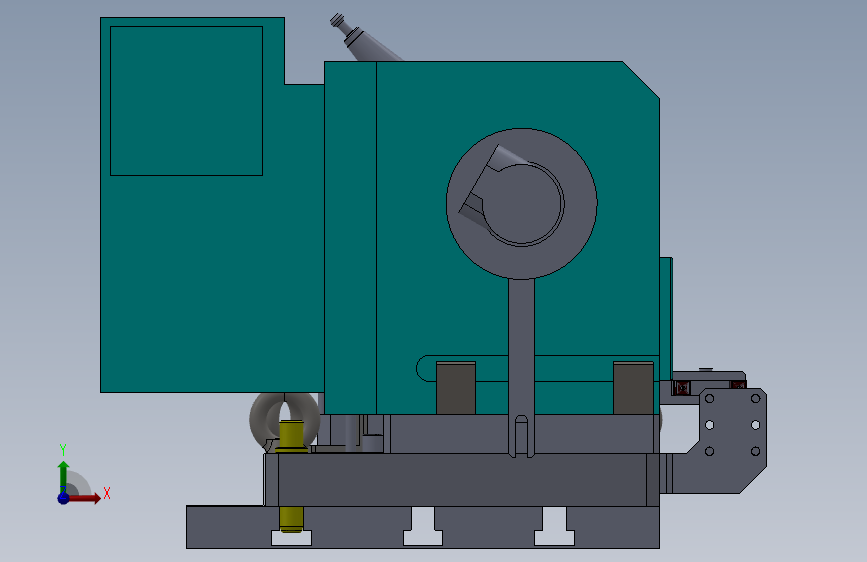Select the yellow bolt end in the base T-slot

click(x=291, y=519)
